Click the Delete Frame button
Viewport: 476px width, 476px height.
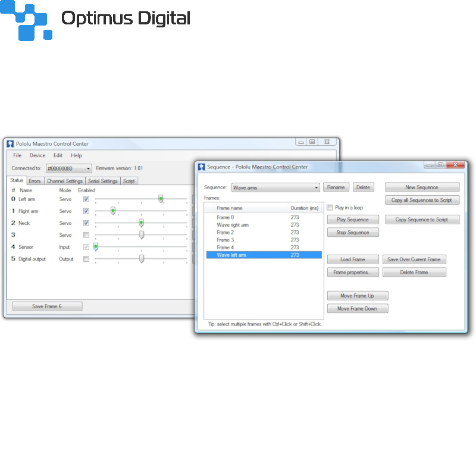(x=414, y=273)
